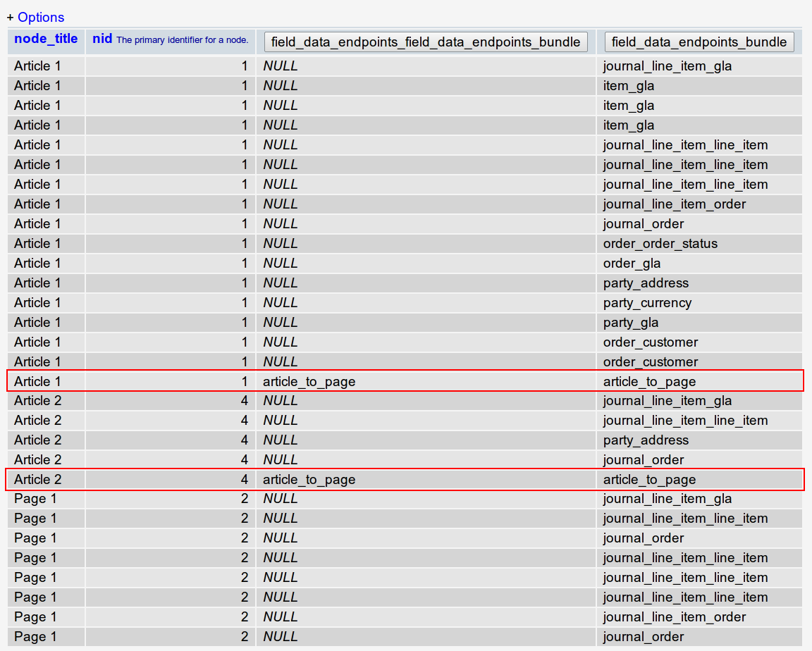The image size is (812, 651).
Task: Sort results by the nid column header
Action: (102, 39)
